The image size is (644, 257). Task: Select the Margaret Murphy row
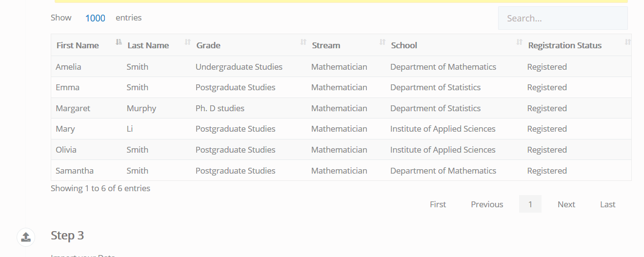click(73, 108)
